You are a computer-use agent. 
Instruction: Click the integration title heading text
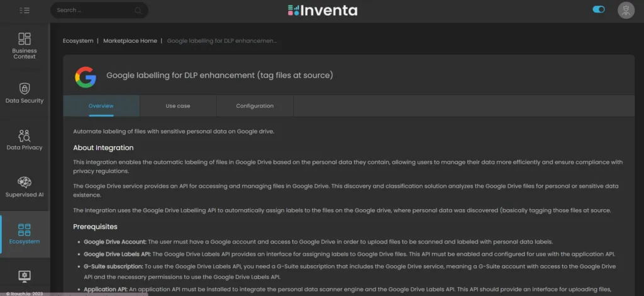219,75
